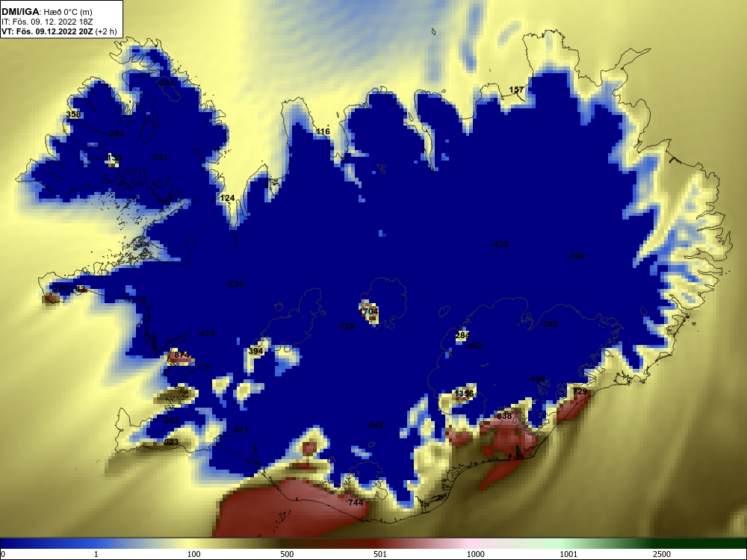Click the 358 value in the Westfjords

pos(73,114)
